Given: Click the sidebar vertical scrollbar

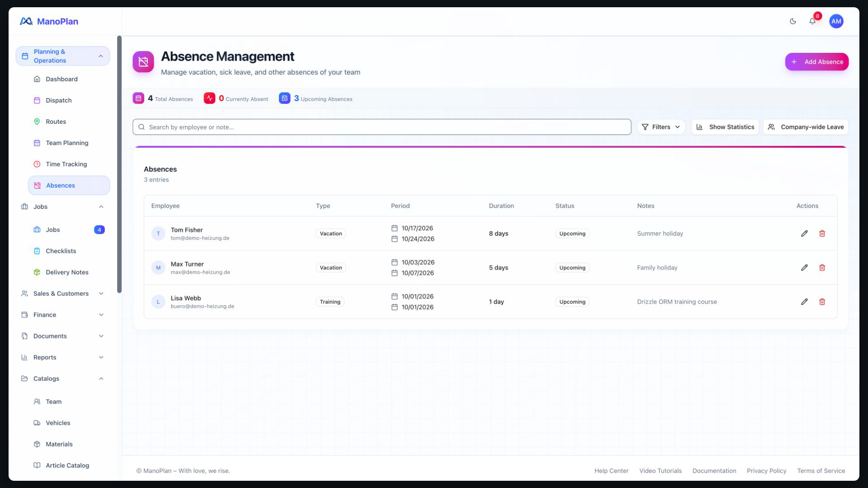Looking at the screenshot, I should coord(119,164).
